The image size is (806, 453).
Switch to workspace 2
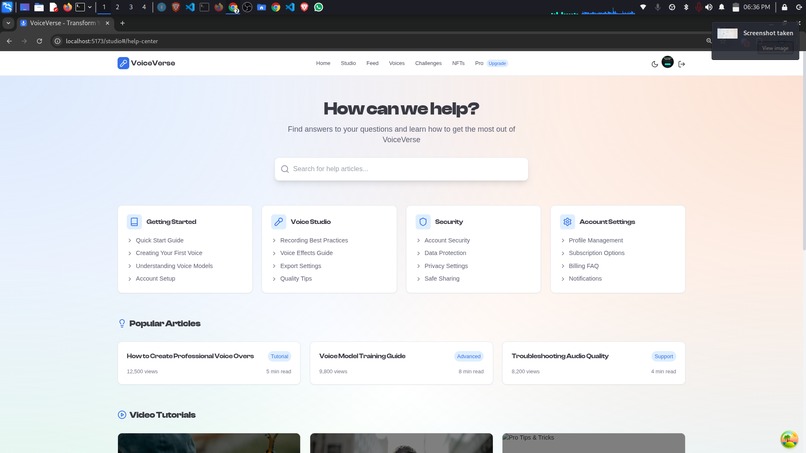pyautogui.click(x=117, y=7)
